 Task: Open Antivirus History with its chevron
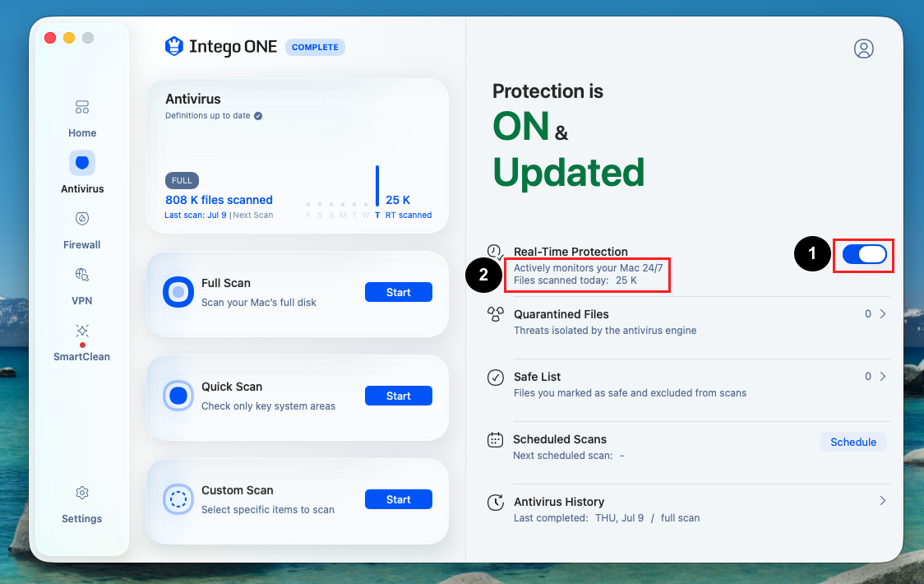(x=883, y=501)
